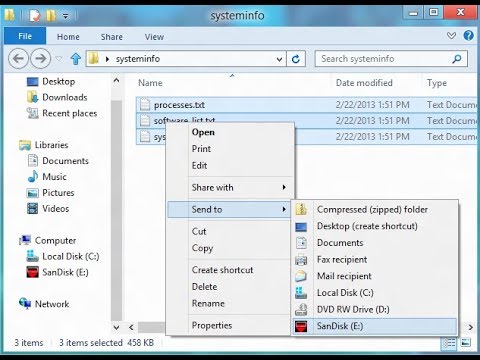Click the processes.txt file icon

pyautogui.click(x=145, y=105)
